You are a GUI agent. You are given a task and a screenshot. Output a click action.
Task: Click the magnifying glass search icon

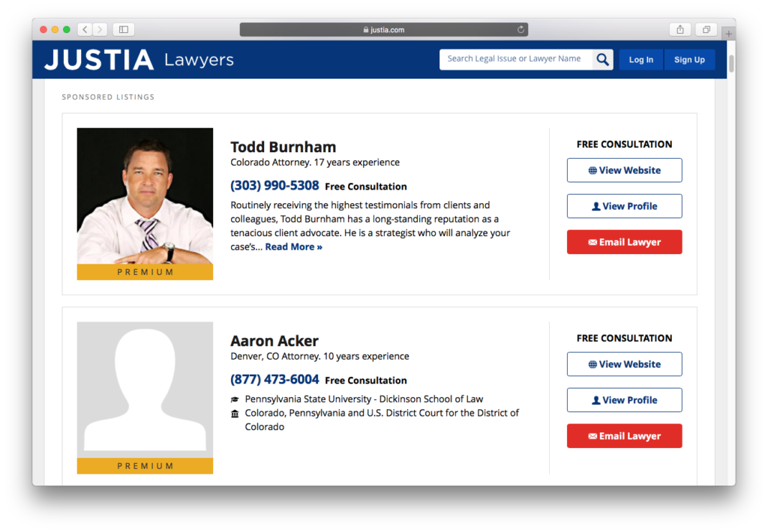point(602,60)
